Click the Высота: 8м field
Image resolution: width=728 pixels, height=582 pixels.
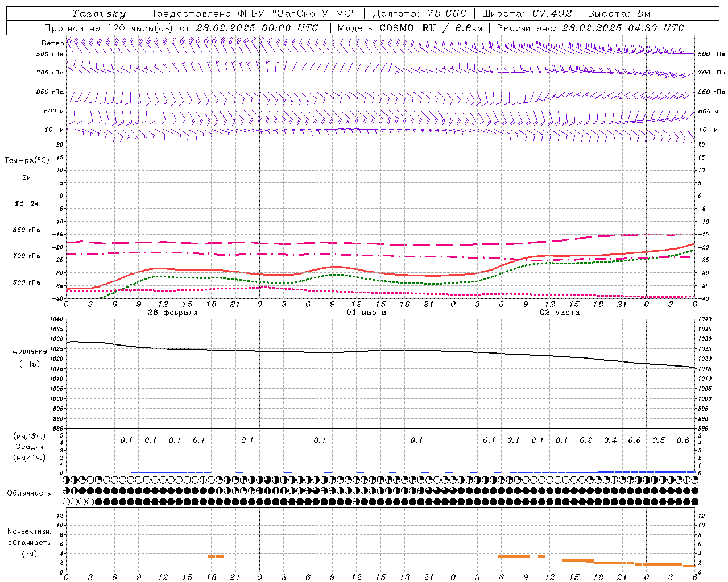[619, 14]
